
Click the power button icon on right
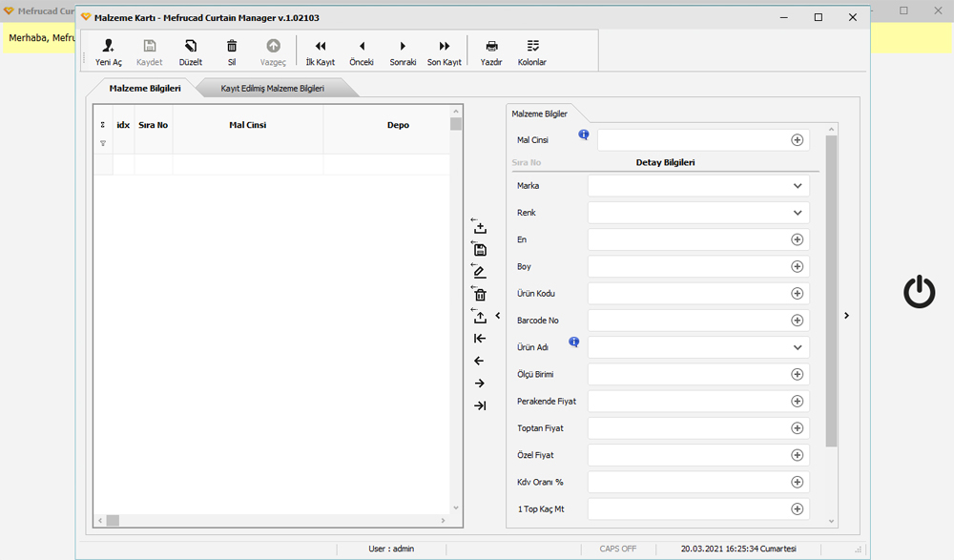[x=919, y=292]
